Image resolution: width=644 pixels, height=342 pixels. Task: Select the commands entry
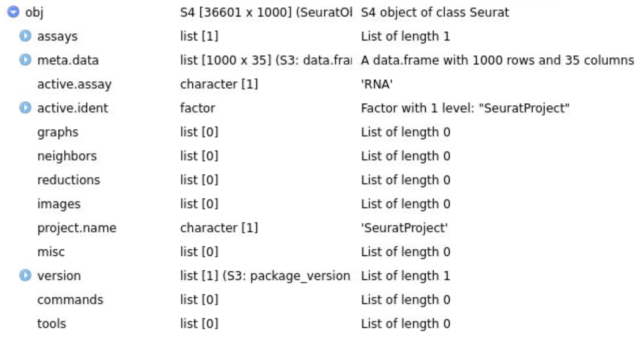[70, 300]
